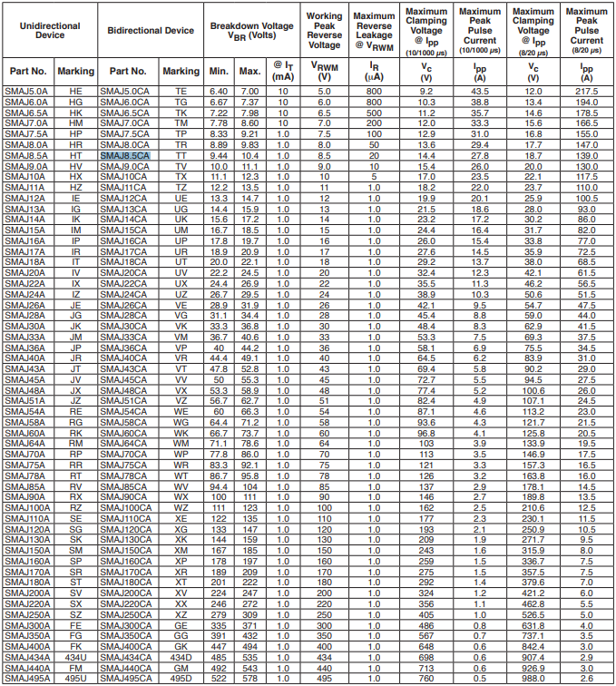
Task: Select the SMAJ64A part number cell
Action: (x=25, y=443)
